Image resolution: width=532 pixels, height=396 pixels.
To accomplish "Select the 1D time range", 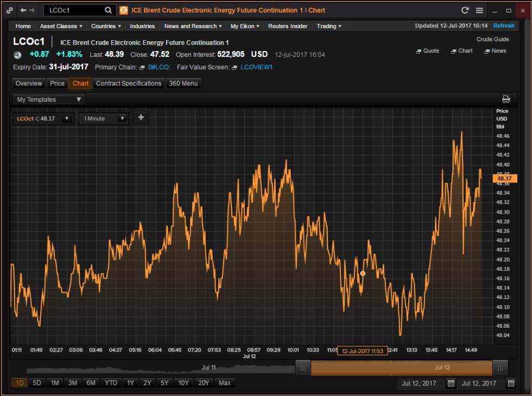I will click(x=20, y=383).
